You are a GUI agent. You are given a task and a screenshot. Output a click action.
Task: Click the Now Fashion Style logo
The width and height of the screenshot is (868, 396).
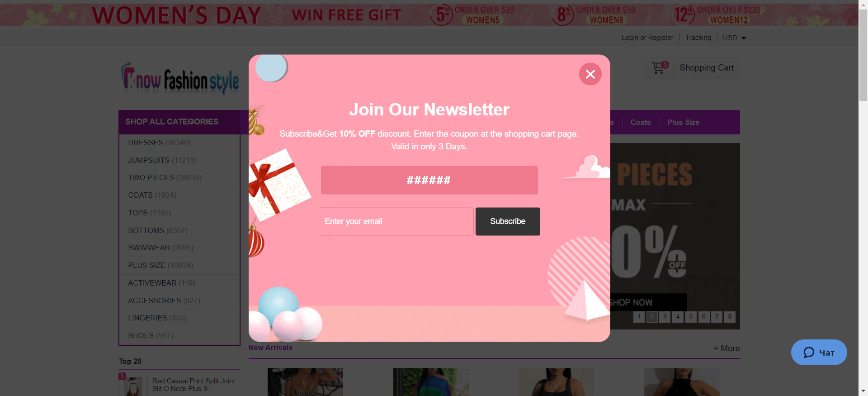coord(180,80)
